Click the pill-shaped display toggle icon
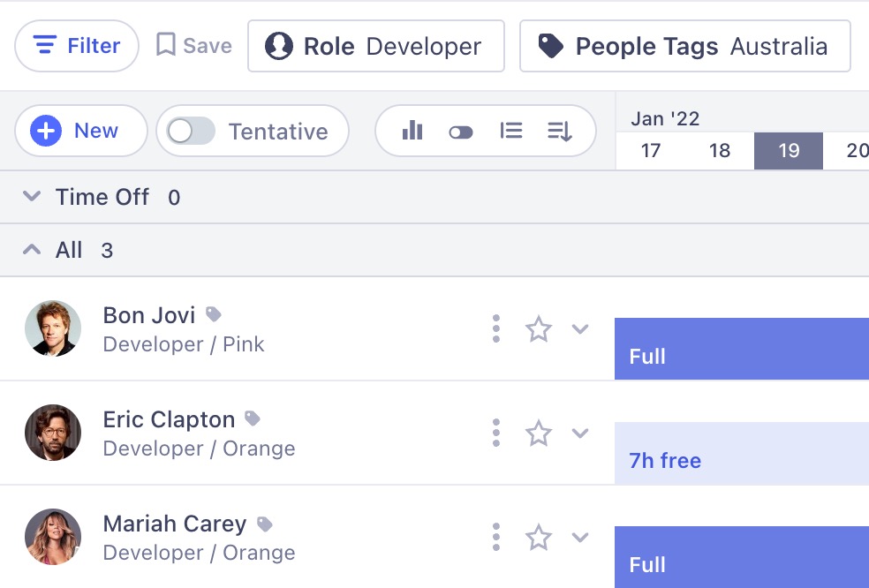The height and width of the screenshot is (588, 869). (x=461, y=132)
